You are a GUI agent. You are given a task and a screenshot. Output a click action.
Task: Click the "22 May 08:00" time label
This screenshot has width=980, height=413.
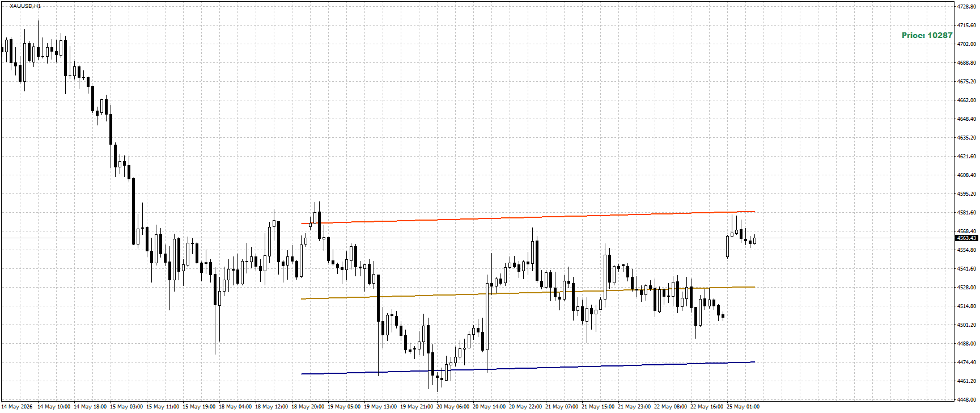coord(671,407)
